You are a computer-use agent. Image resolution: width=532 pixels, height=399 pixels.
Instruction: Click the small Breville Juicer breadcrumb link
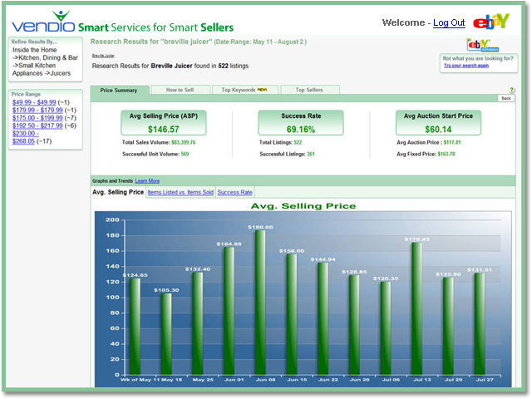[103, 56]
